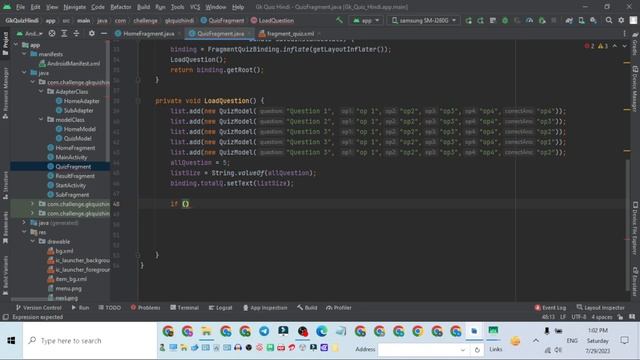Open the Layout Inspector

(x=600, y=308)
